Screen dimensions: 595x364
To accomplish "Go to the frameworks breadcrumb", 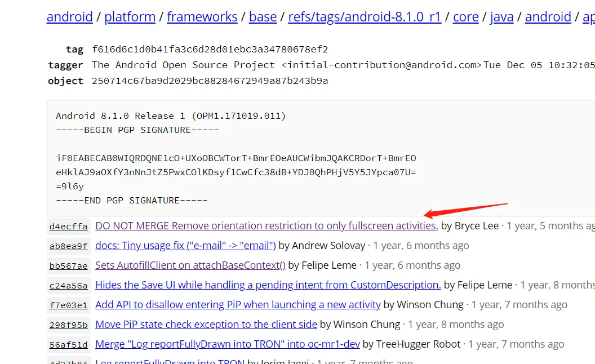I will tap(202, 17).
